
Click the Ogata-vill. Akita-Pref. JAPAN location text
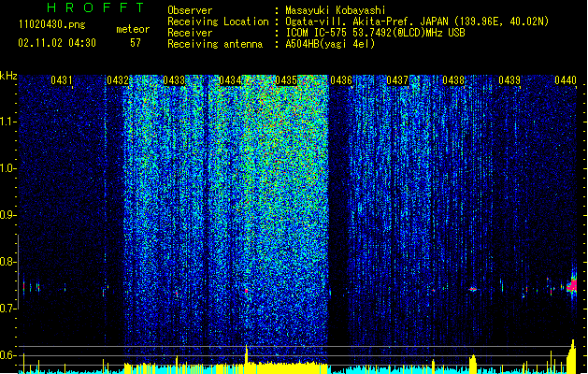417,22
